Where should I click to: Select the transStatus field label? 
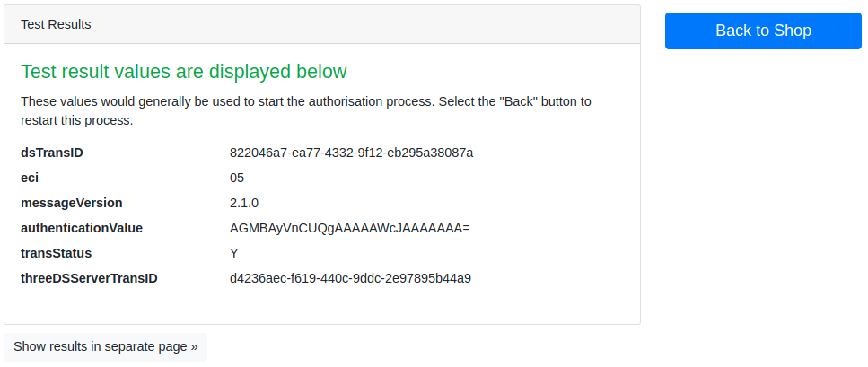pyautogui.click(x=56, y=253)
